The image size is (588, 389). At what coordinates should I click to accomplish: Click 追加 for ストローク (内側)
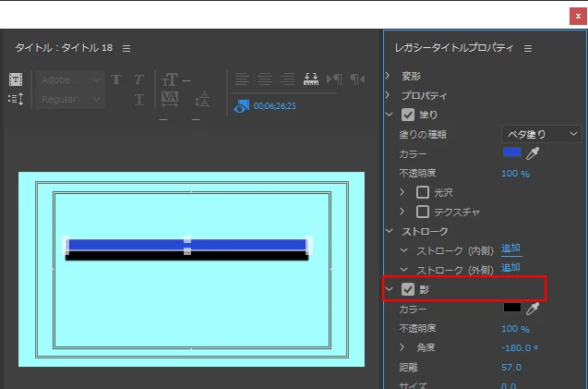(x=510, y=249)
